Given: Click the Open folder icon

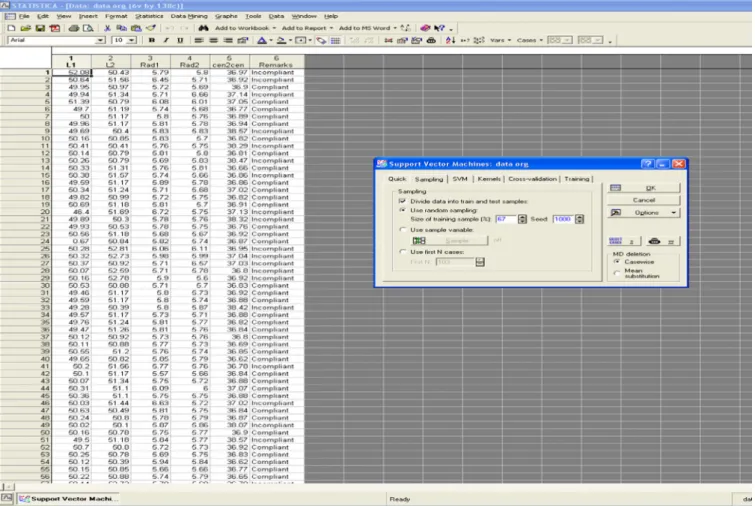Looking at the screenshot, I should pyautogui.click(x=26, y=28).
